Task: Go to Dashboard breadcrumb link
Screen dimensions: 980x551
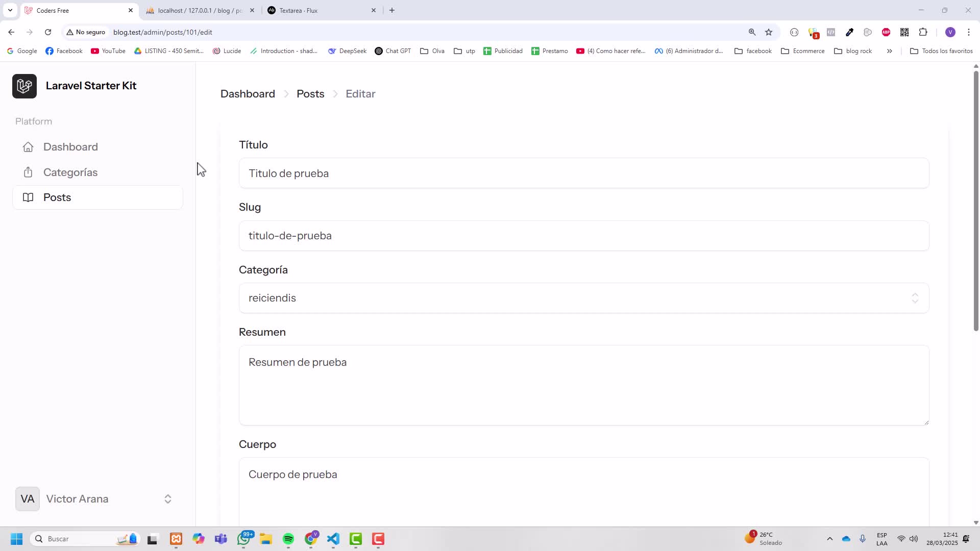Action: click(248, 94)
